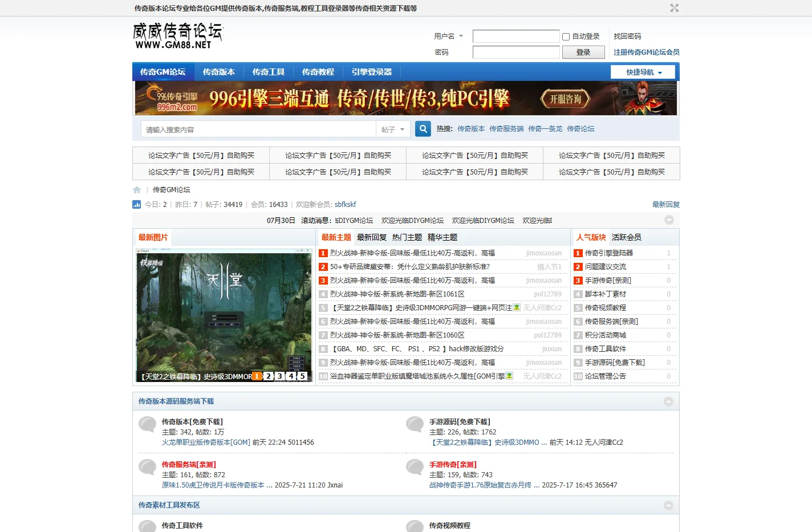Click the 登录 button
Image resolution: width=812 pixels, height=532 pixels.
583,52
